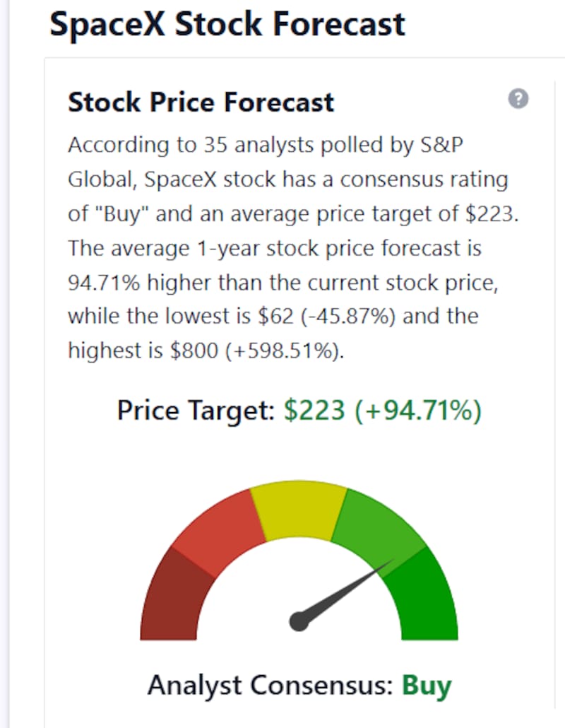Click the Analyst Consensus label
The height and width of the screenshot is (728, 565).
pos(270,685)
